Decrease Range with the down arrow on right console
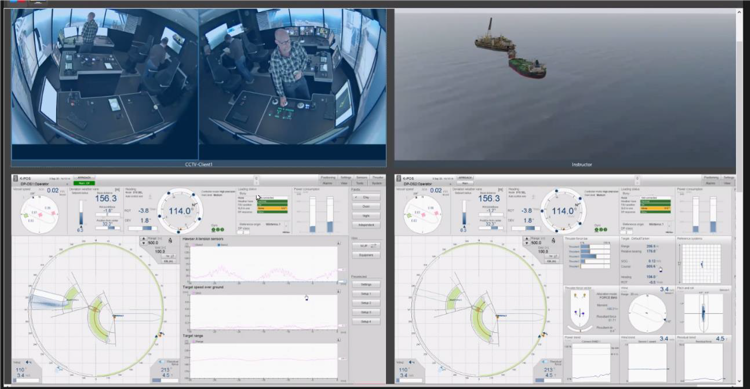The image size is (750, 389). pyautogui.click(x=527, y=243)
